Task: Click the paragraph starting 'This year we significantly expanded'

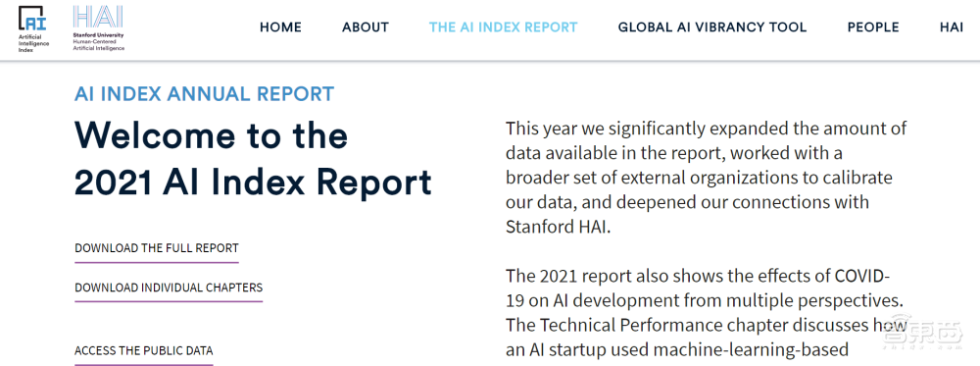Action: click(x=707, y=178)
